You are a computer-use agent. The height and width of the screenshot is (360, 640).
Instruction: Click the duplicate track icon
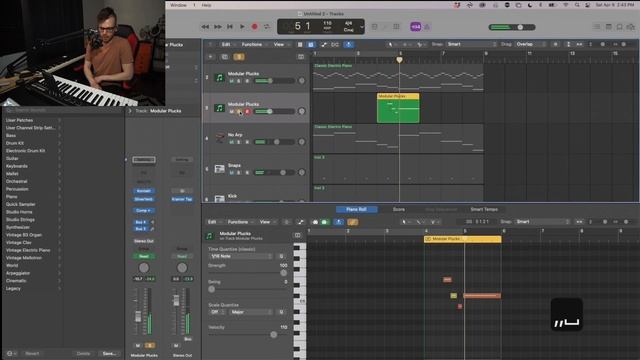[x=224, y=57]
